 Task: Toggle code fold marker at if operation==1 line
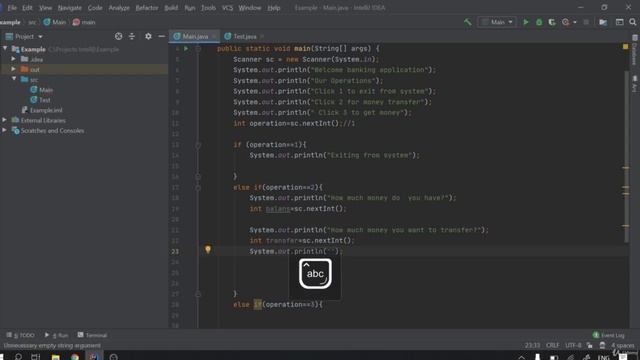pyautogui.click(x=198, y=145)
